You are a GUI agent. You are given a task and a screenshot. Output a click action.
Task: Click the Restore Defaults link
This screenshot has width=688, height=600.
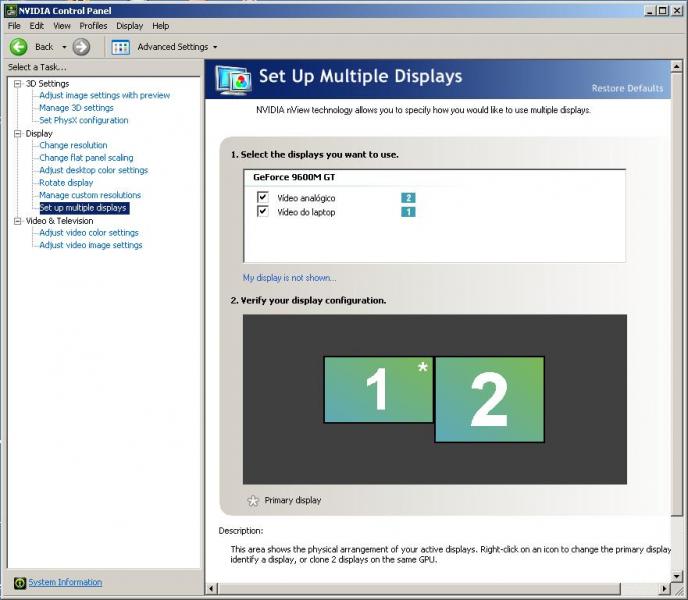[627, 88]
